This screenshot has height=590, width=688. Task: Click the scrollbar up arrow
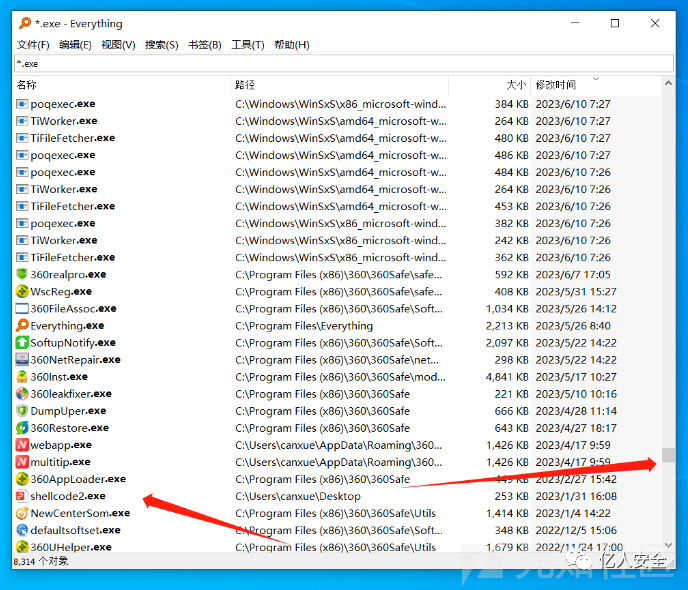point(668,83)
